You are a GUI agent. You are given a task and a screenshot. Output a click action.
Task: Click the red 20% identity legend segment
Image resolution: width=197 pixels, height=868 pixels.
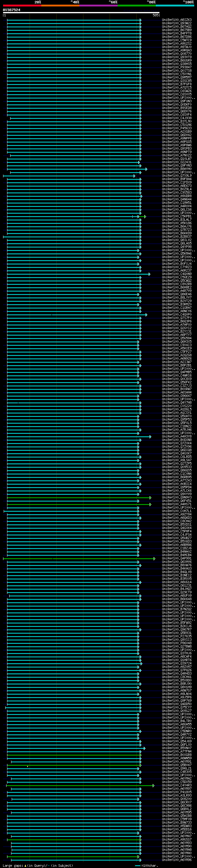22,6
